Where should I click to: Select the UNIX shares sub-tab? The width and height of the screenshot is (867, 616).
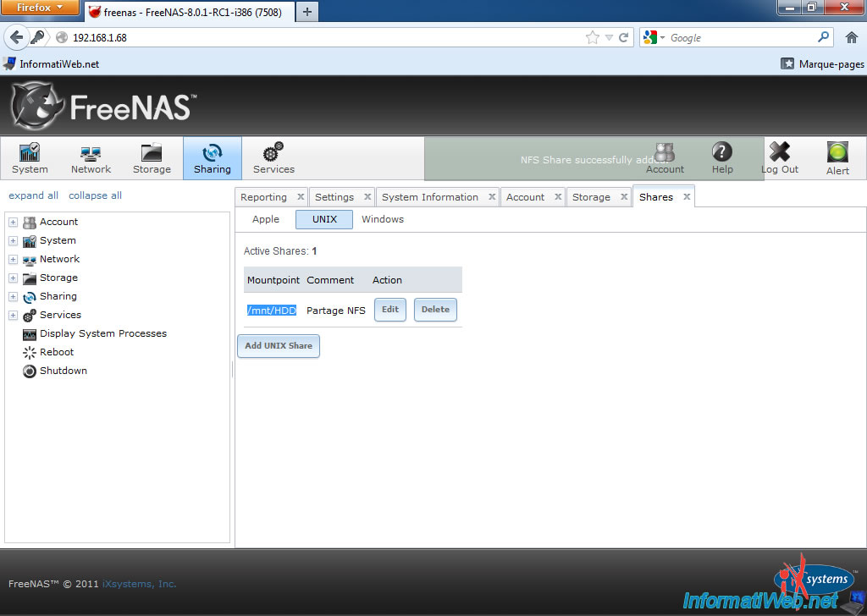pos(324,219)
